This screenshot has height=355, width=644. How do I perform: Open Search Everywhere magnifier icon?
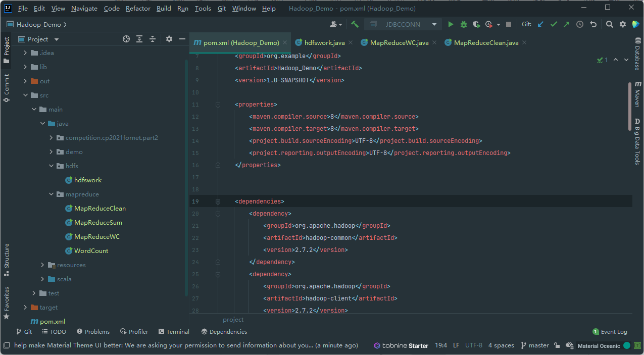click(610, 24)
